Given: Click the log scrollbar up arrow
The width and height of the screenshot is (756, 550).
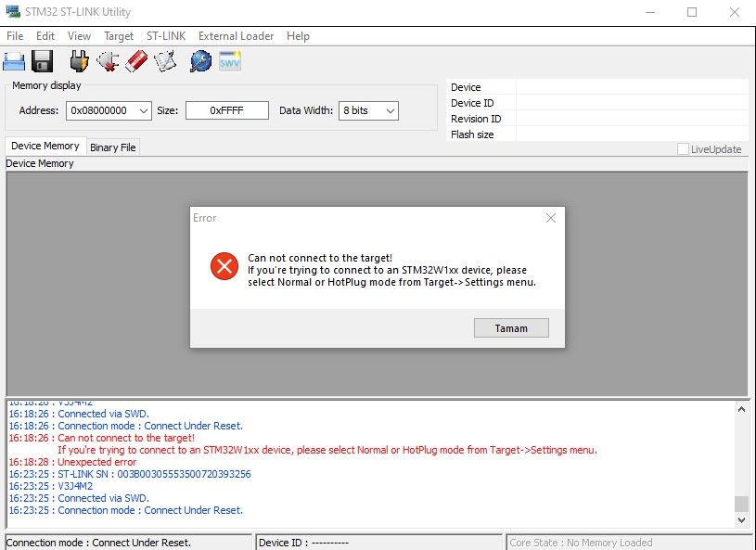Looking at the screenshot, I should tap(741, 409).
